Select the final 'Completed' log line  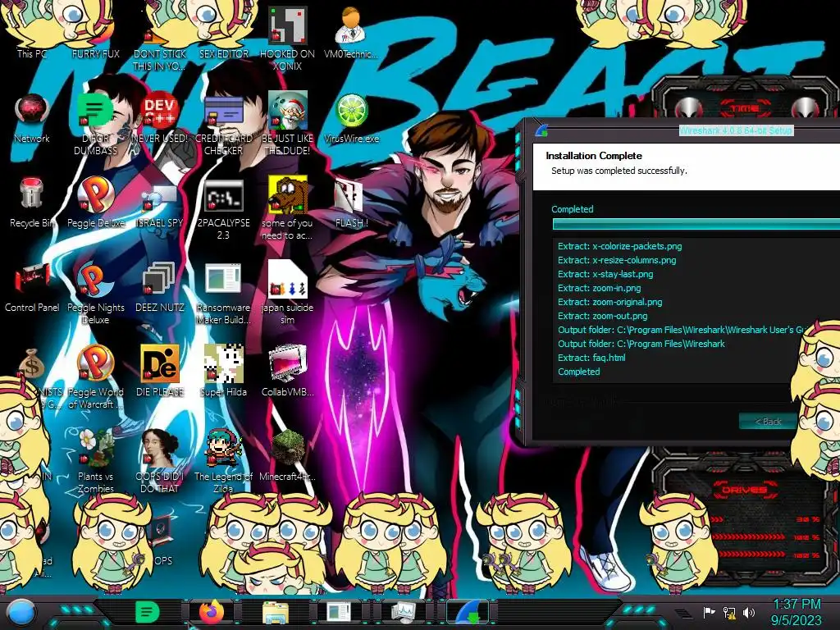coord(578,372)
